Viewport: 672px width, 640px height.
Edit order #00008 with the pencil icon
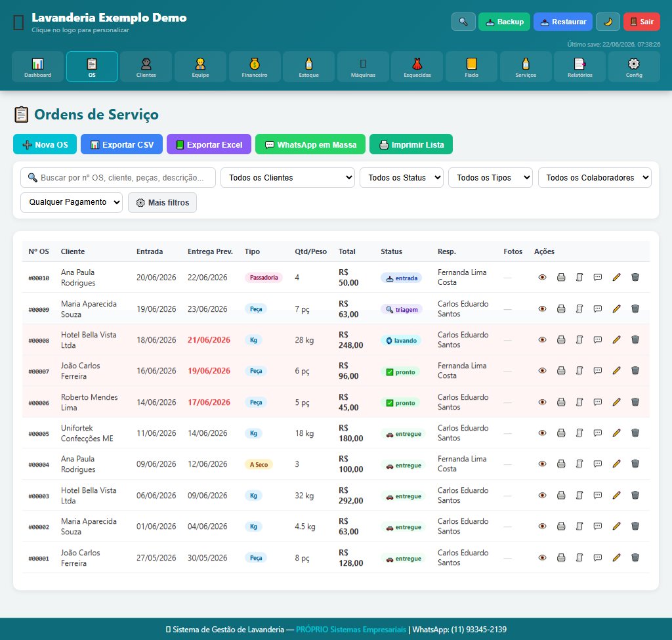[616, 340]
